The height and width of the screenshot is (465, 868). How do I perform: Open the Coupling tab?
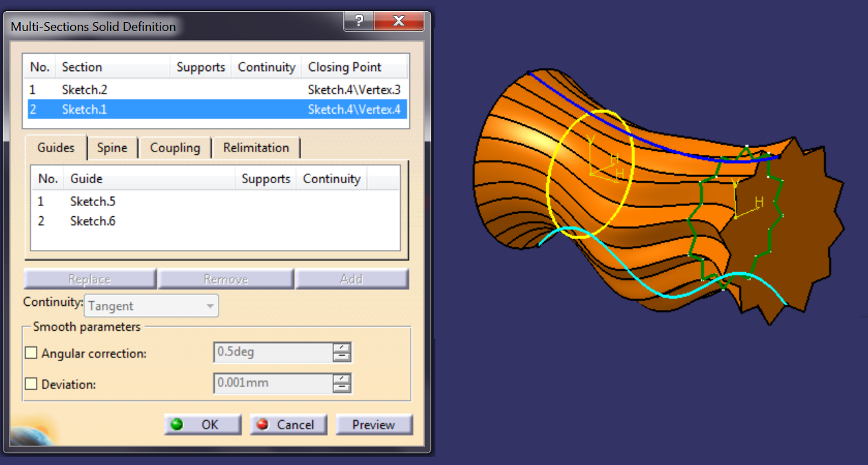pos(175,147)
